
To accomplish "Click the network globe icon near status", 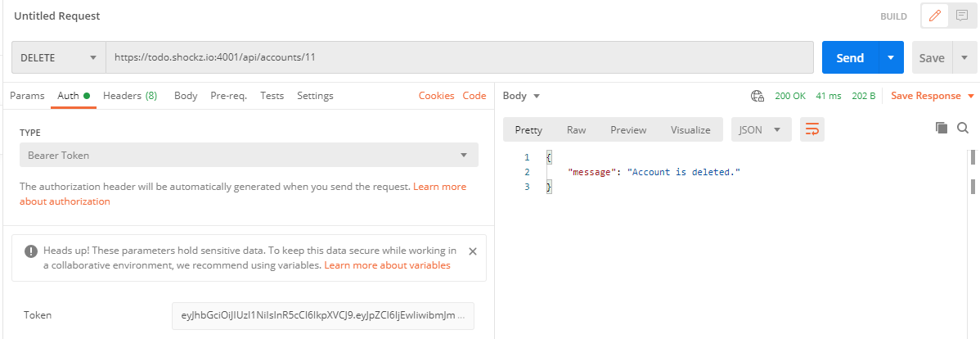I will point(757,96).
